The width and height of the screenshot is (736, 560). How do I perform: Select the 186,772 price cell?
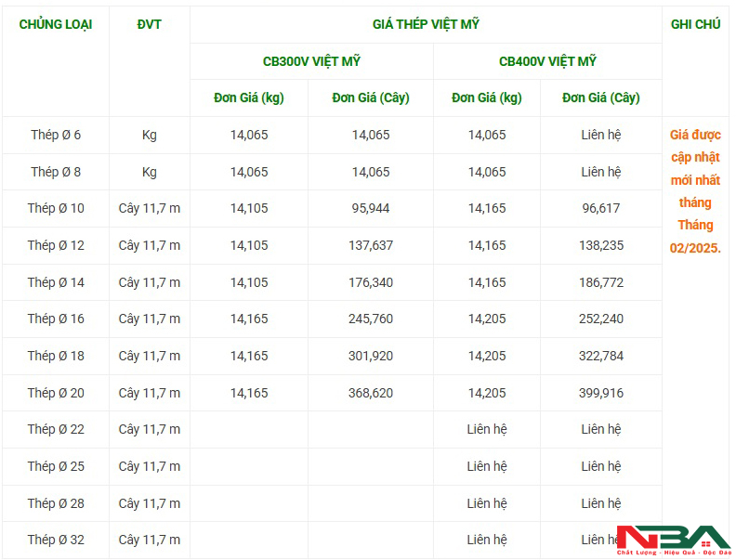coord(601,282)
